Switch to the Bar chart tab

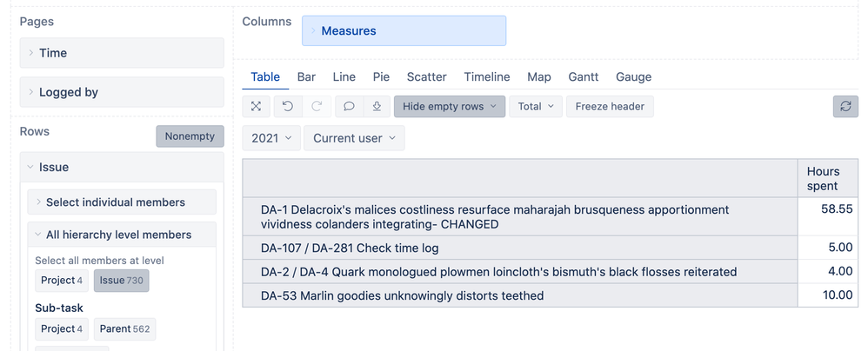pyautogui.click(x=306, y=76)
